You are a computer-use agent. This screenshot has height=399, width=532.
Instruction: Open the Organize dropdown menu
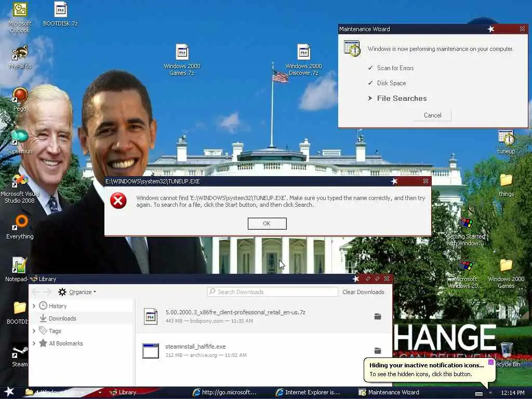pos(77,292)
